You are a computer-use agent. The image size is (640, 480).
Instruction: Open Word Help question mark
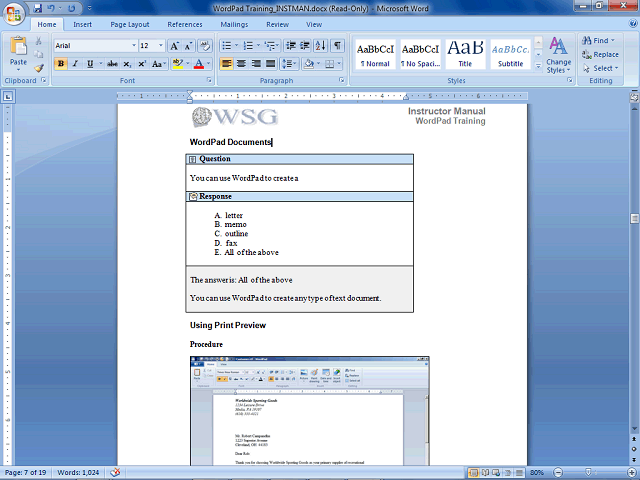[x=633, y=24]
